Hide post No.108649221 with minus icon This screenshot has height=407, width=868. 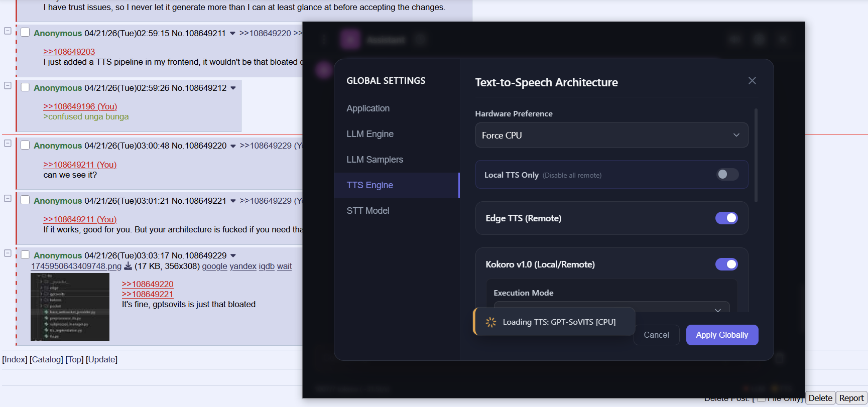pos(8,199)
